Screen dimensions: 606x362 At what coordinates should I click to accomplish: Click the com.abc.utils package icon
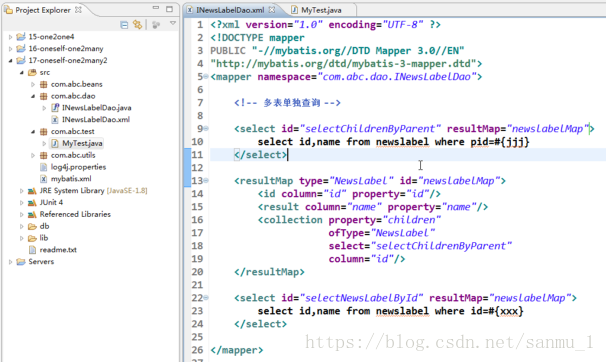tap(44, 155)
